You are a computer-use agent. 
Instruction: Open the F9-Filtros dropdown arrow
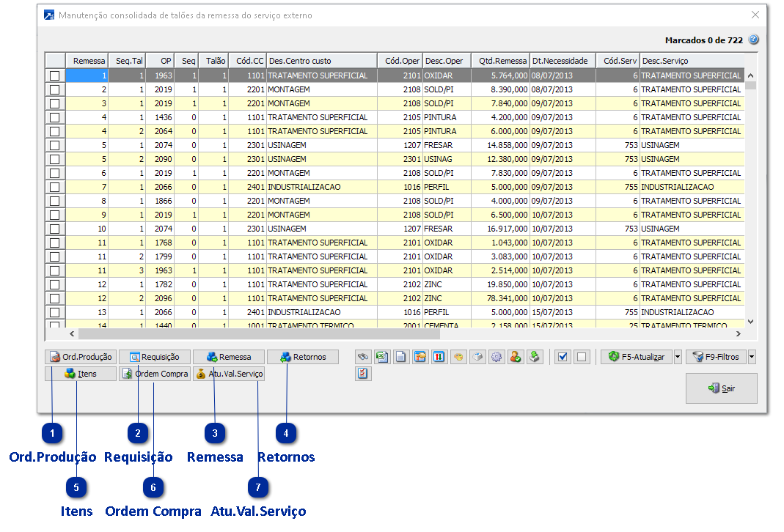tap(752, 357)
